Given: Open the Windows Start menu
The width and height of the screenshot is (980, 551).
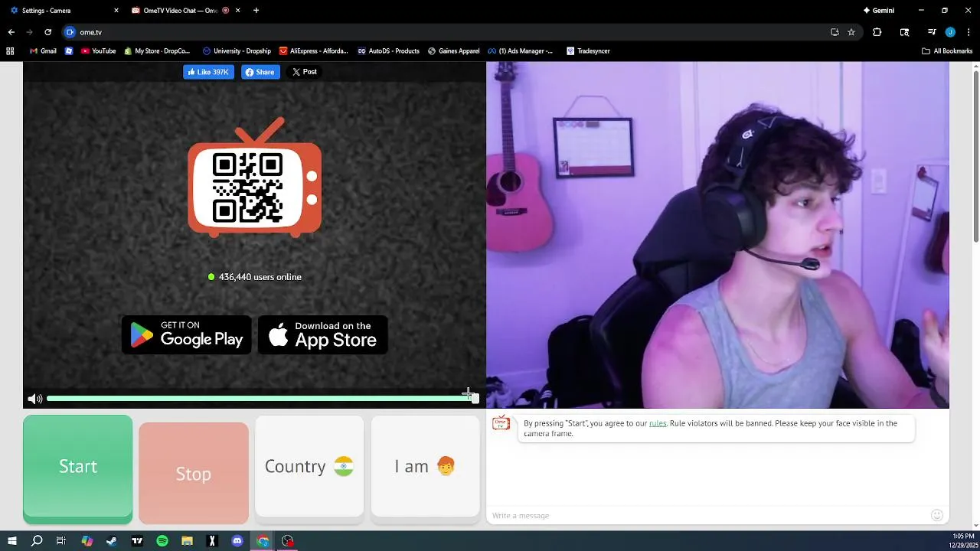Looking at the screenshot, I should (x=12, y=541).
